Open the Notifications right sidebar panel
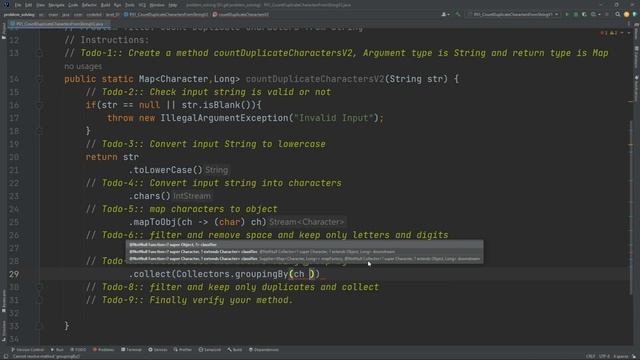The height and width of the screenshot is (360, 640). 636,88
